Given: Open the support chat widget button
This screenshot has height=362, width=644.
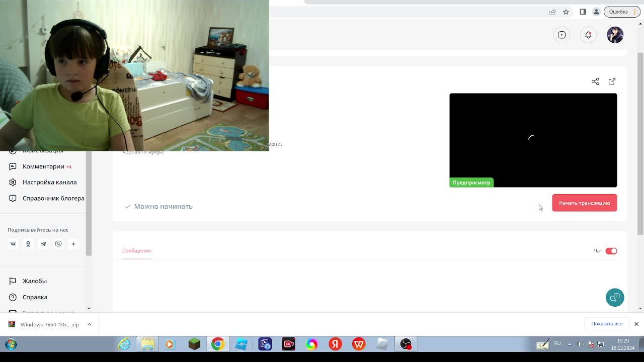Looking at the screenshot, I should tap(615, 297).
